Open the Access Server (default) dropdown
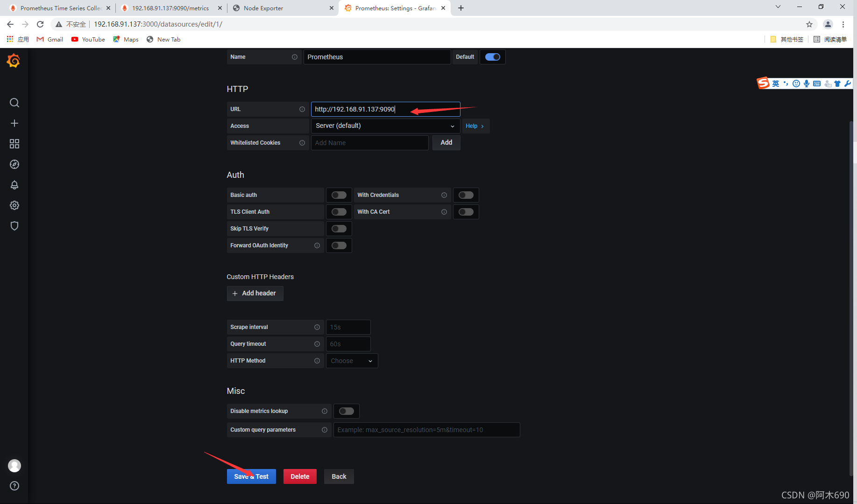Image resolution: width=857 pixels, height=504 pixels. click(x=386, y=126)
